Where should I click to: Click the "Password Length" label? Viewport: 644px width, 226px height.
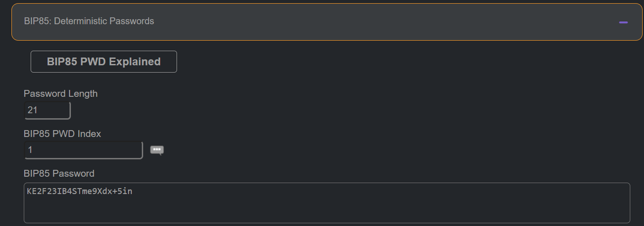pyautogui.click(x=61, y=94)
